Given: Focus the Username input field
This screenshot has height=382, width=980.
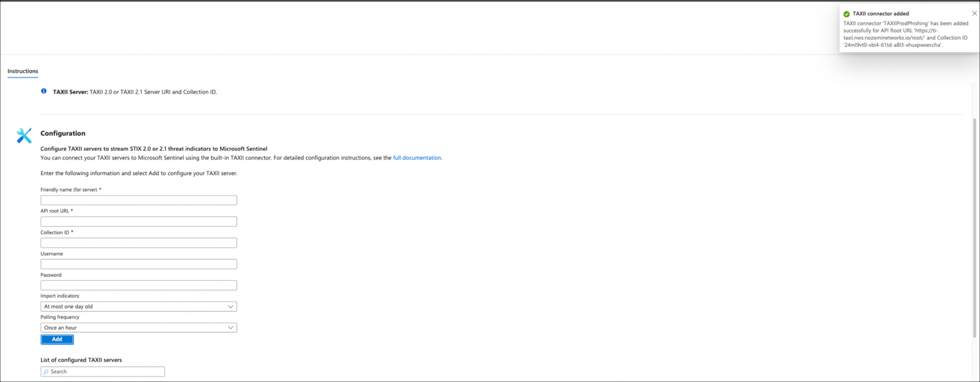Looking at the screenshot, I should coord(138,264).
